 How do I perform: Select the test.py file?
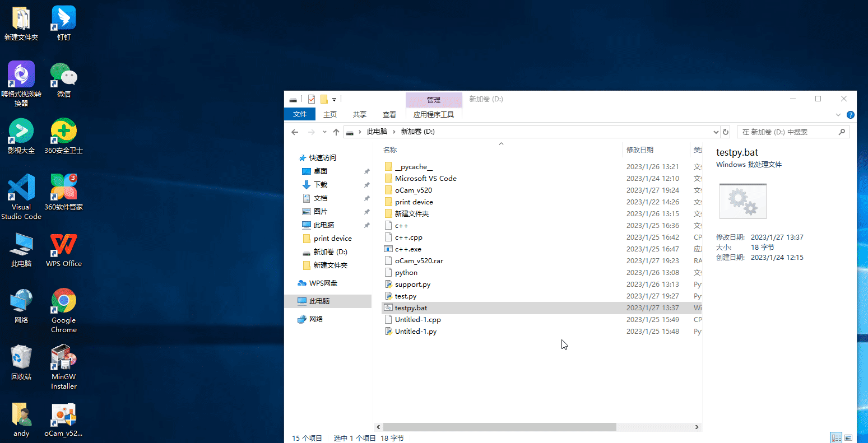[405, 296]
